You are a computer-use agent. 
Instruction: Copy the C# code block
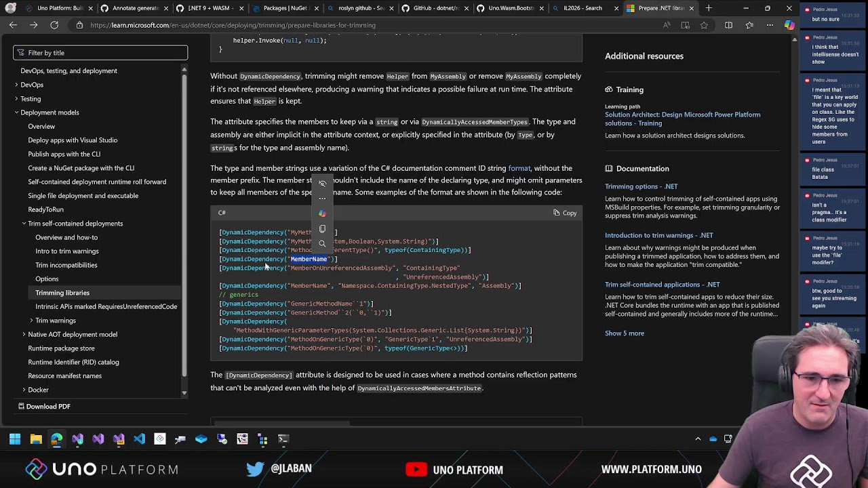(x=564, y=213)
